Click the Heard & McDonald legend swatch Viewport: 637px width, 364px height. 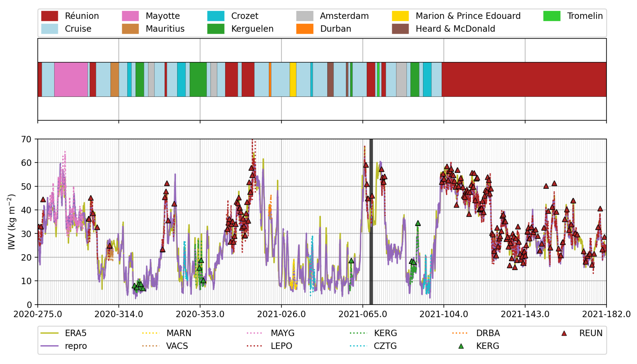(400, 29)
